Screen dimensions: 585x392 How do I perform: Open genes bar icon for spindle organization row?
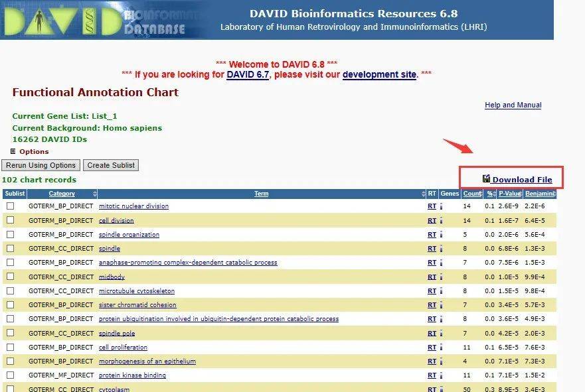point(442,235)
